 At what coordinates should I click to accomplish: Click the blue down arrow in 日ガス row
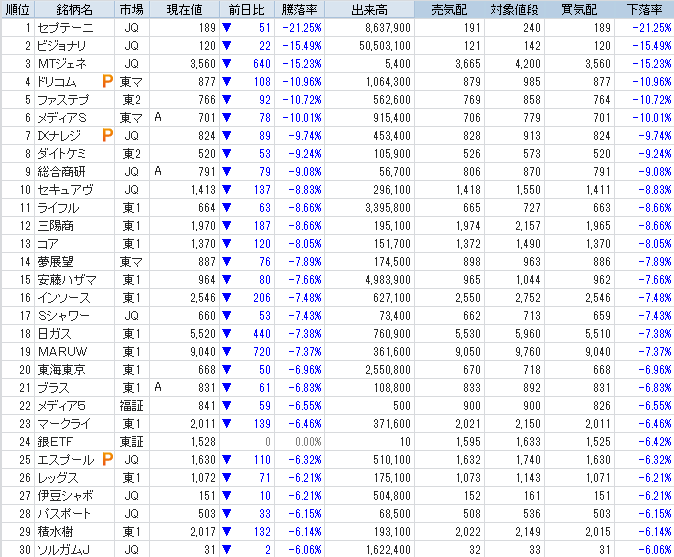227,334
